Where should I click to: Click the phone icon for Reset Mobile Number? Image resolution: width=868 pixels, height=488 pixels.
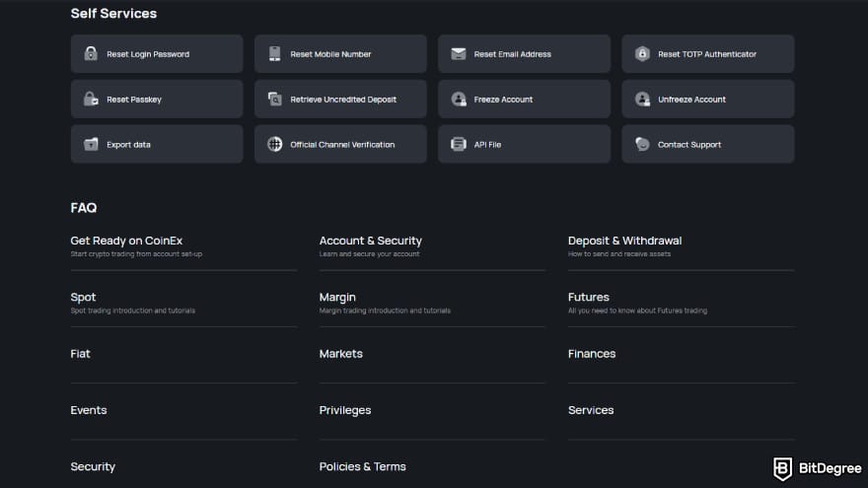click(x=274, y=53)
